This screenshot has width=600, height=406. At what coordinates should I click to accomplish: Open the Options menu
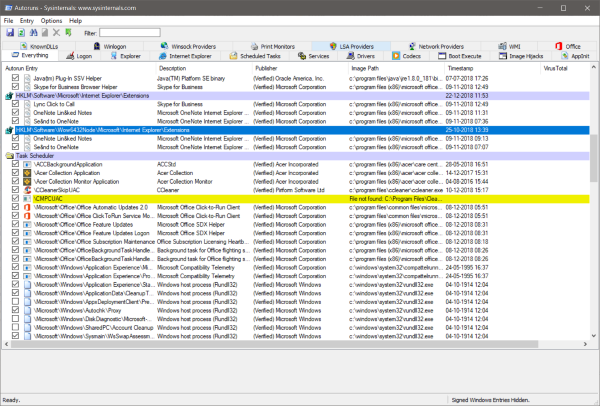click(x=51, y=21)
